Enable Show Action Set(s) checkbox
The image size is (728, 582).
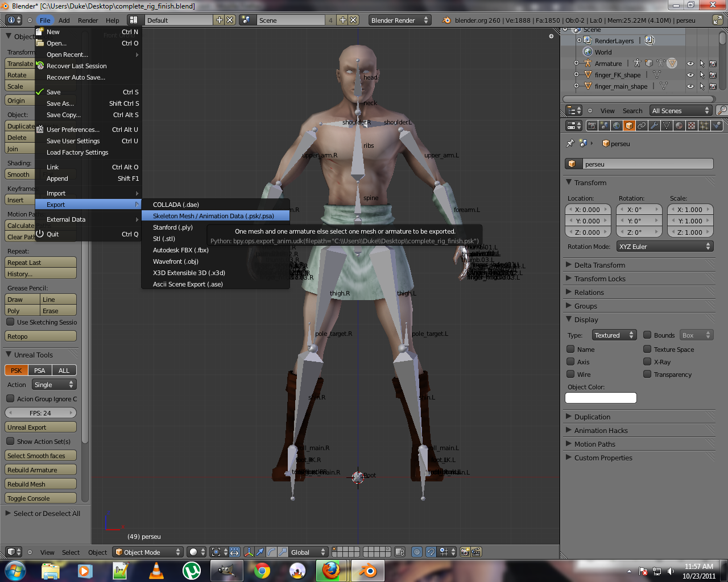[x=10, y=441]
